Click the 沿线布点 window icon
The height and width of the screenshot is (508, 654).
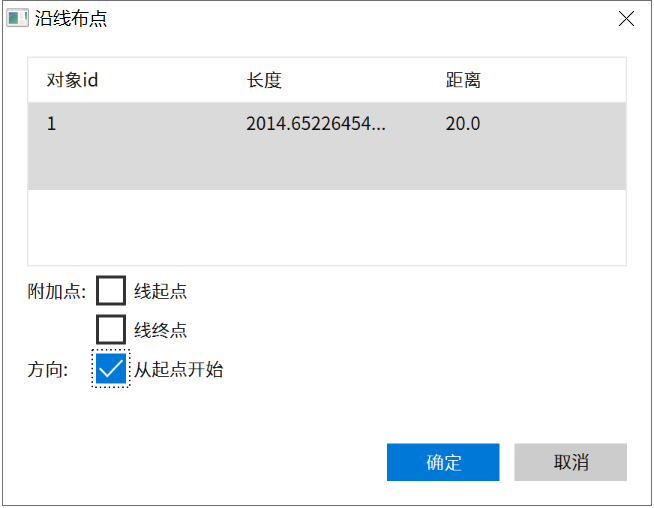(18, 18)
